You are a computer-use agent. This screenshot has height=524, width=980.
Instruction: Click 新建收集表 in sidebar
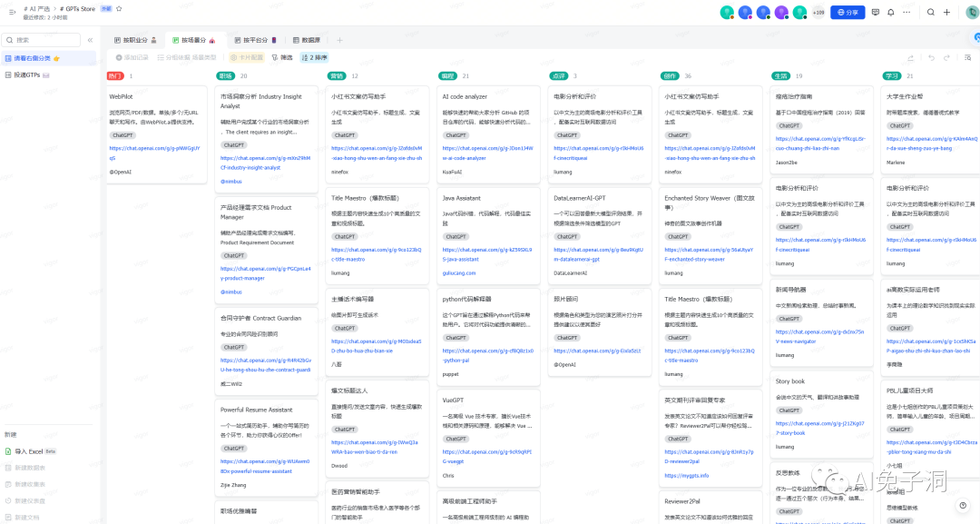(25, 485)
